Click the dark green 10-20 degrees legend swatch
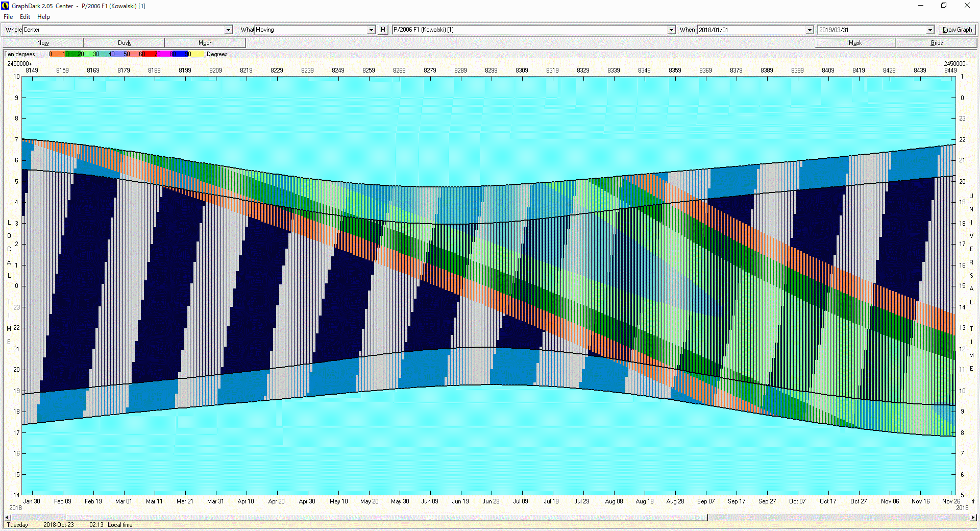This screenshot has height=531, width=980. pos(73,54)
